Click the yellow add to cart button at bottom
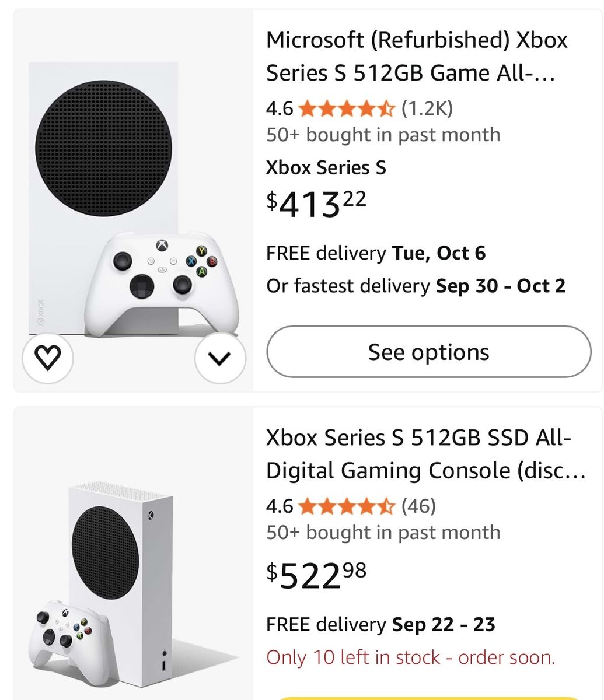The height and width of the screenshot is (700, 604). point(429,698)
